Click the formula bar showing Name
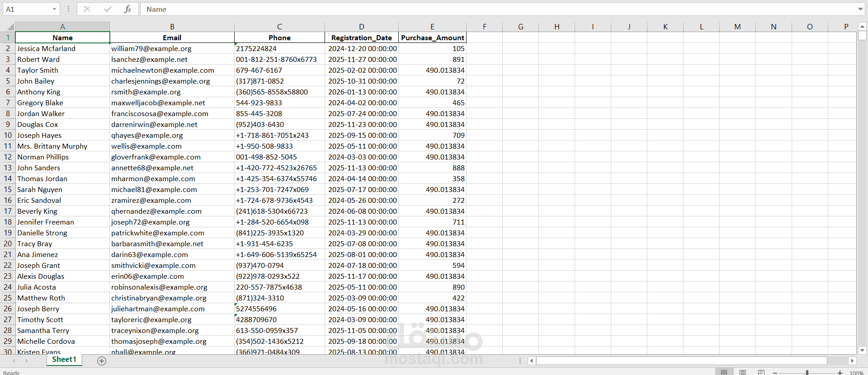The image size is (868, 375). (x=497, y=9)
